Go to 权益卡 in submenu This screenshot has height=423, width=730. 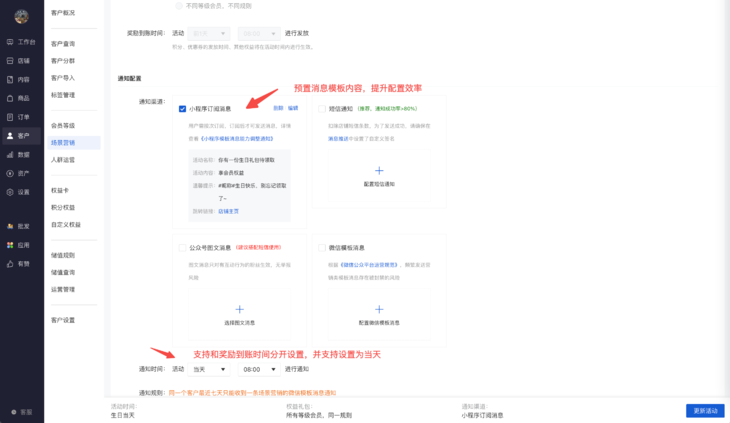click(60, 190)
